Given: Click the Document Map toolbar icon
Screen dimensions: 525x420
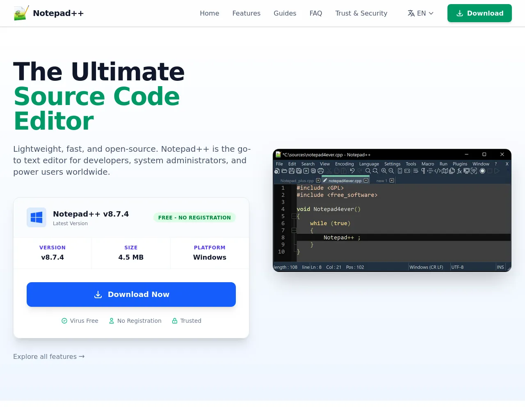Looking at the screenshot, I should tap(445, 171).
